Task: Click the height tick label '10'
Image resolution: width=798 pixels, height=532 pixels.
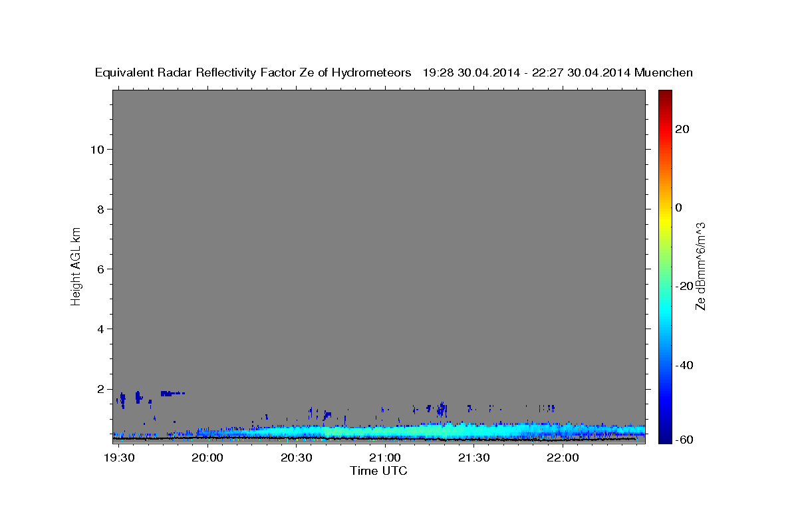Action: (x=96, y=149)
